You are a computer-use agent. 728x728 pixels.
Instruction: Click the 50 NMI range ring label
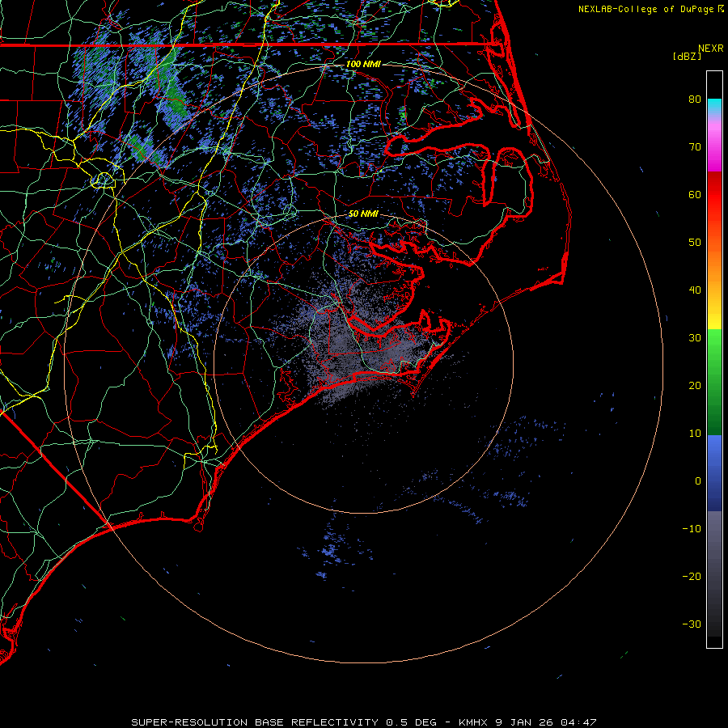click(363, 214)
